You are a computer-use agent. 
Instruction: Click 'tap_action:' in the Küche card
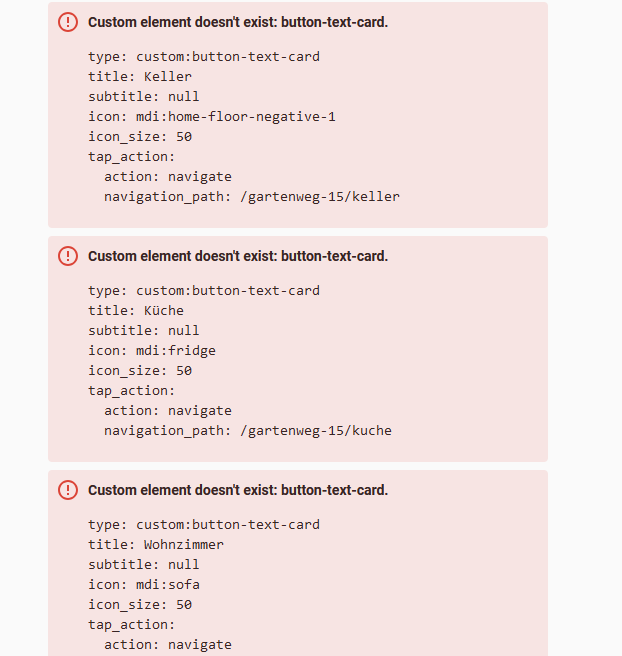click(x=132, y=390)
